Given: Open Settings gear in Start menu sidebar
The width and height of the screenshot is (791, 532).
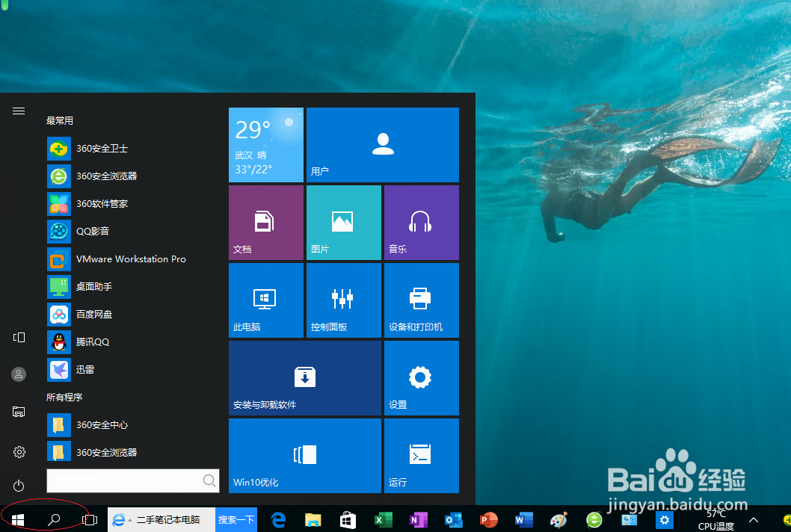Looking at the screenshot, I should (x=18, y=451).
